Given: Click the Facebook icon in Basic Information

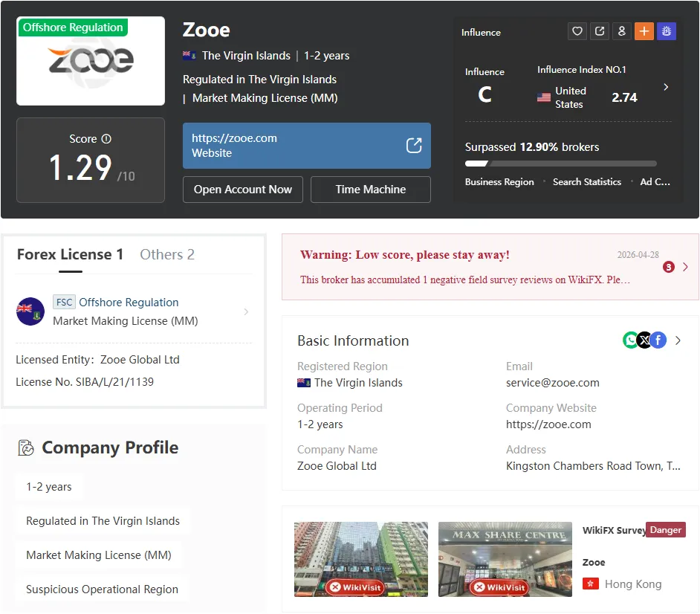Looking at the screenshot, I should (658, 340).
